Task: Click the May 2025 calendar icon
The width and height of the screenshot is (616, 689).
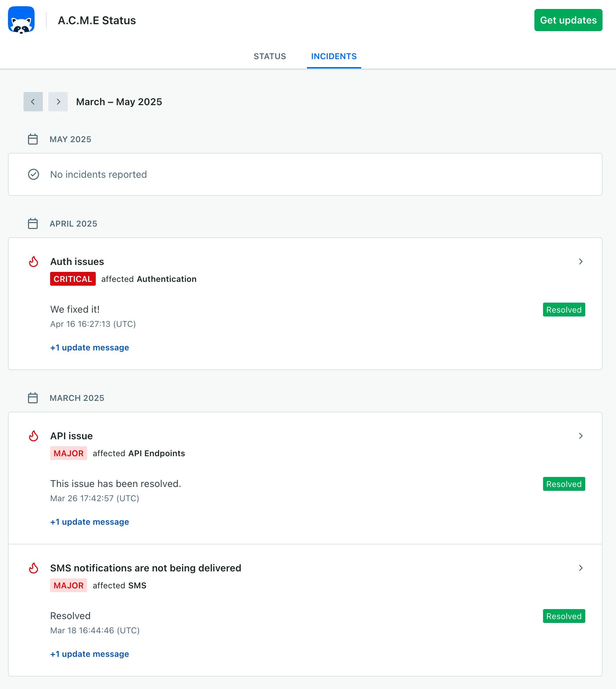Action: click(x=33, y=139)
